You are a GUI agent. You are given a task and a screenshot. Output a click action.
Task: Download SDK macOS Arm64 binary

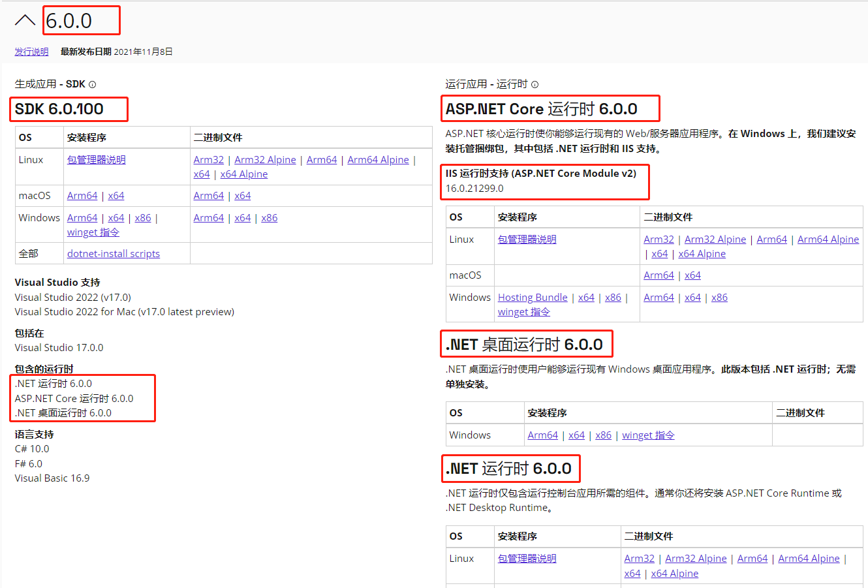pos(209,196)
